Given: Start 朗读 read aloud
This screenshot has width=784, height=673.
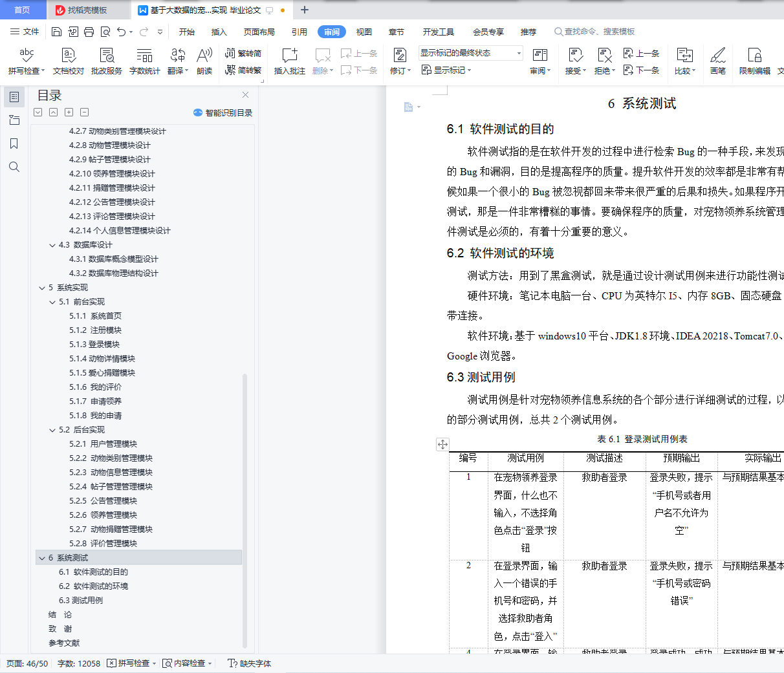Looking at the screenshot, I should pos(204,61).
